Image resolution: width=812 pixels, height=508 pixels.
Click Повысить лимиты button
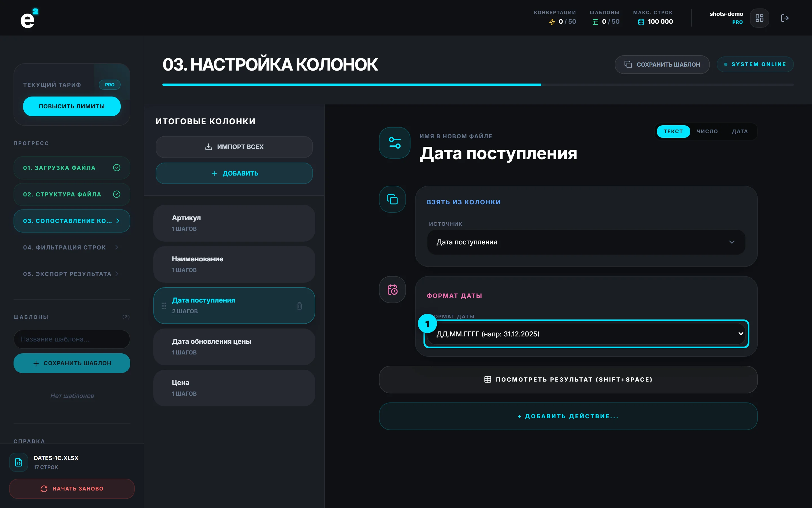click(71, 106)
